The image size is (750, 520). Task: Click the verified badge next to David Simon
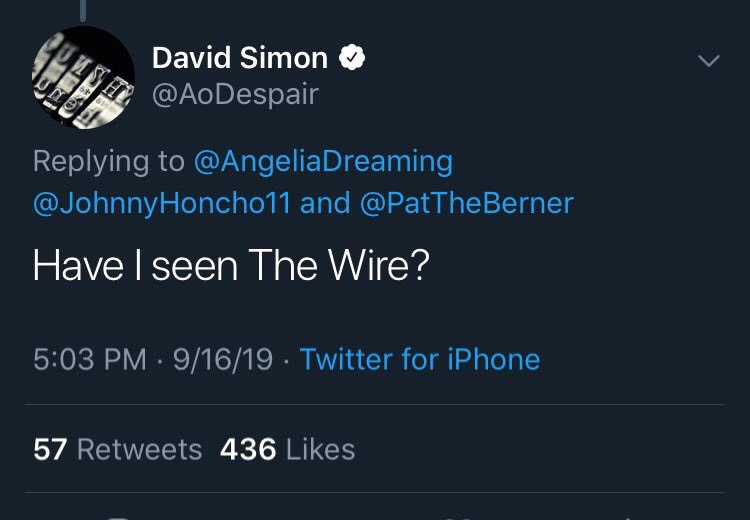point(351,58)
